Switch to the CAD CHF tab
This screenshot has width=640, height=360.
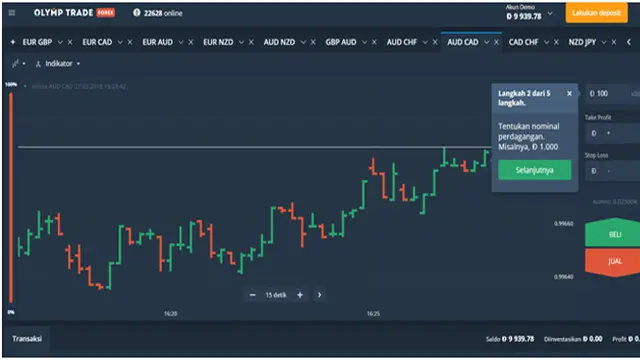click(x=523, y=42)
